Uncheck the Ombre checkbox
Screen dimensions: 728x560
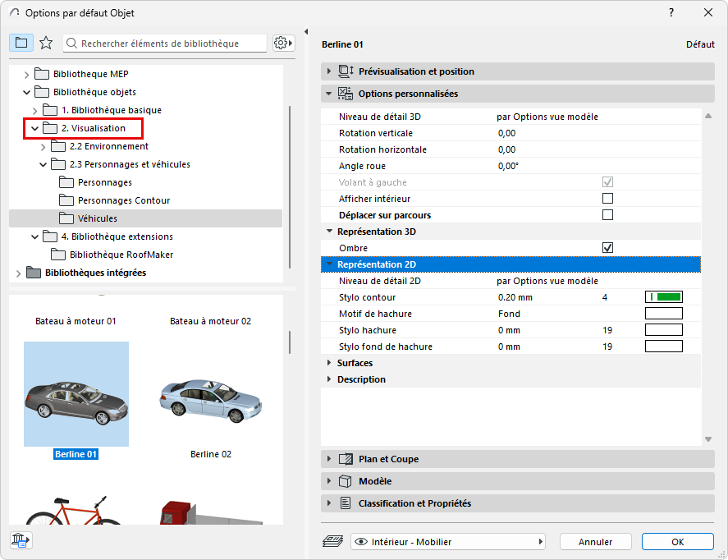(x=607, y=248)
